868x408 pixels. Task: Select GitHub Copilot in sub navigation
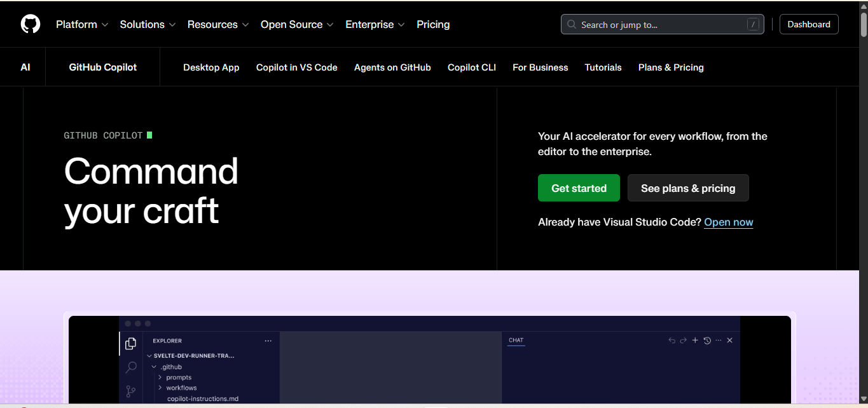click(x=103, y=67)
